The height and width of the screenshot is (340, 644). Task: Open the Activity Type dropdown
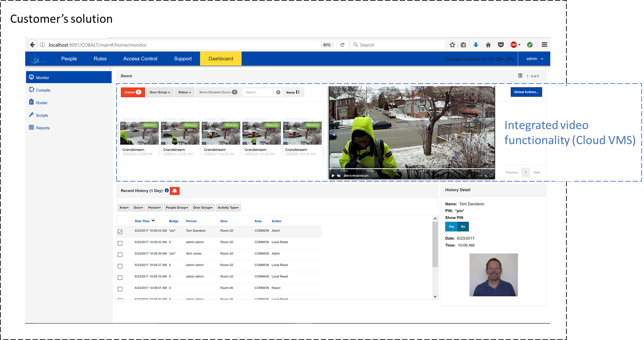point(228,208)
